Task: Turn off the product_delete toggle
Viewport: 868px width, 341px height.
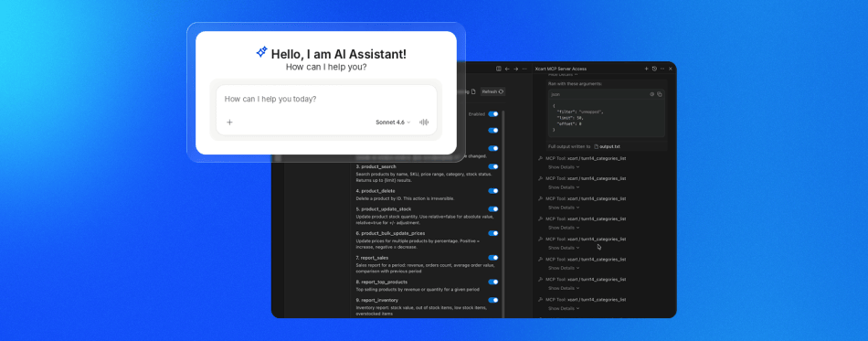Action: click(x=493, y=191)
